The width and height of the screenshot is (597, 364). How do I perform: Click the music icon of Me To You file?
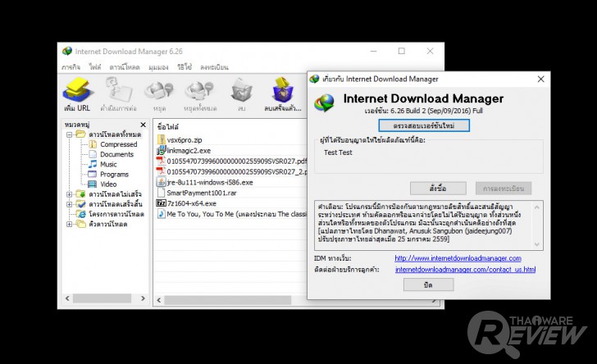click(x=161, y=214)
